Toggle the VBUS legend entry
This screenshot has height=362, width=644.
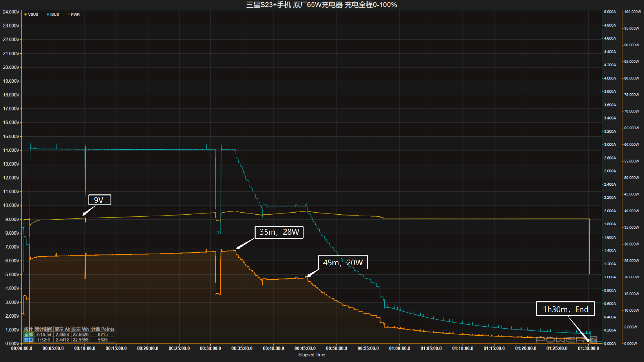click(x=33, y=15)
